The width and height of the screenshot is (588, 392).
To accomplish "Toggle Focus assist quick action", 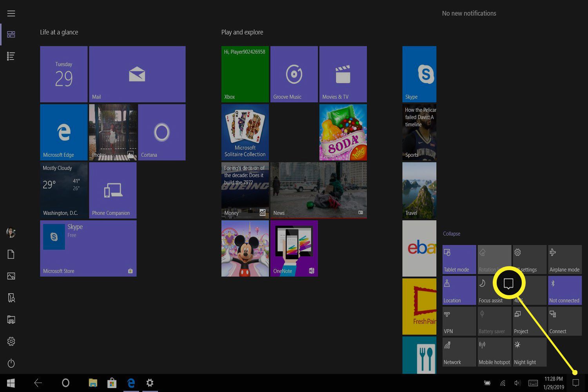I will click(494, 290).
